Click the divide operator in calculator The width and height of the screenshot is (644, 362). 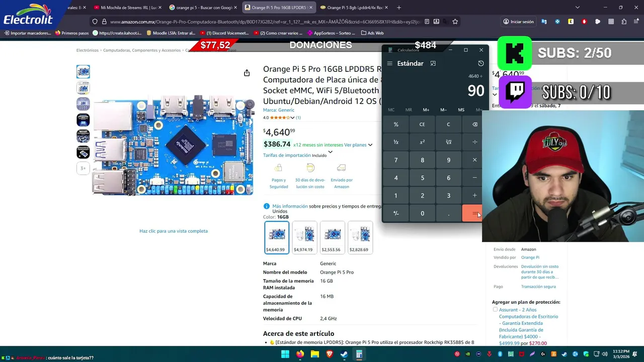point(474,142)
